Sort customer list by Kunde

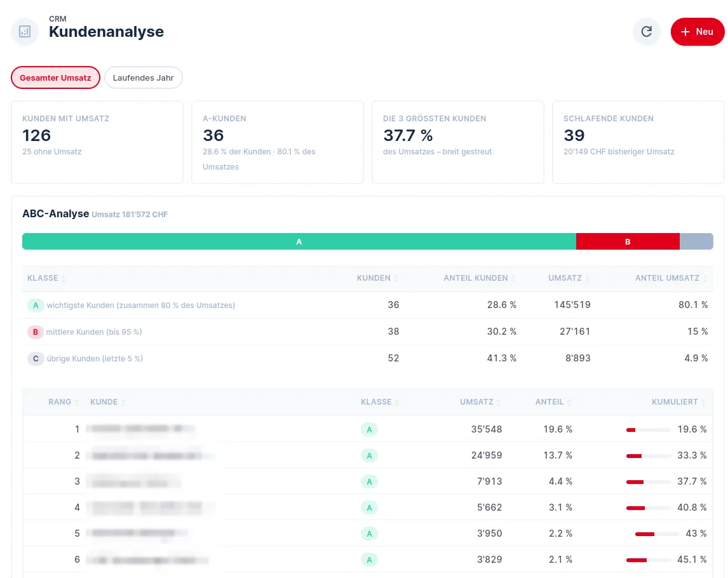pyautogui.click(x=108, y=402)
